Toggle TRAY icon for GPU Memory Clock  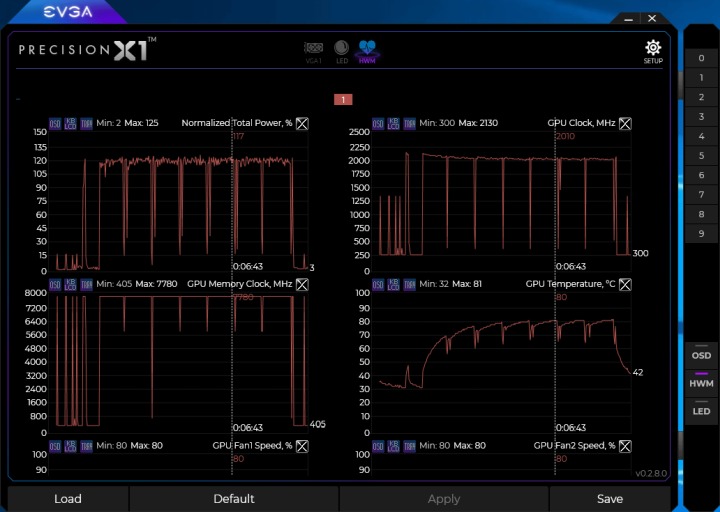point(86,285)
